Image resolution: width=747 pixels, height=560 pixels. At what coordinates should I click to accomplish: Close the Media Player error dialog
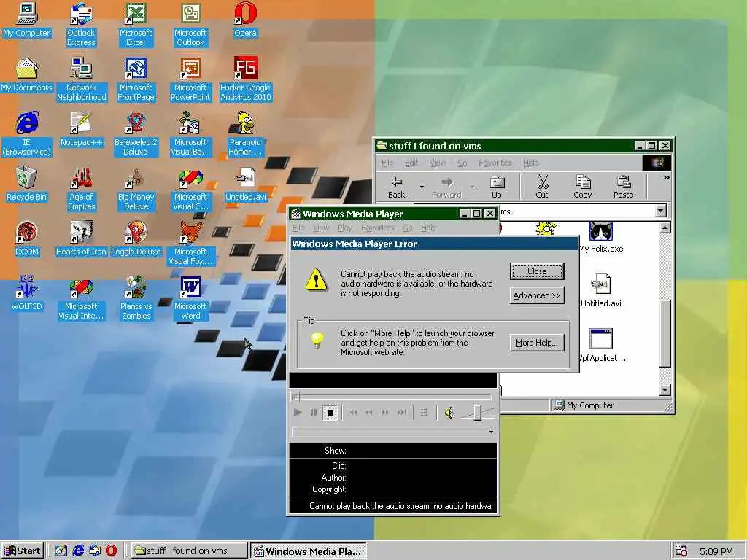coord(537,271)
